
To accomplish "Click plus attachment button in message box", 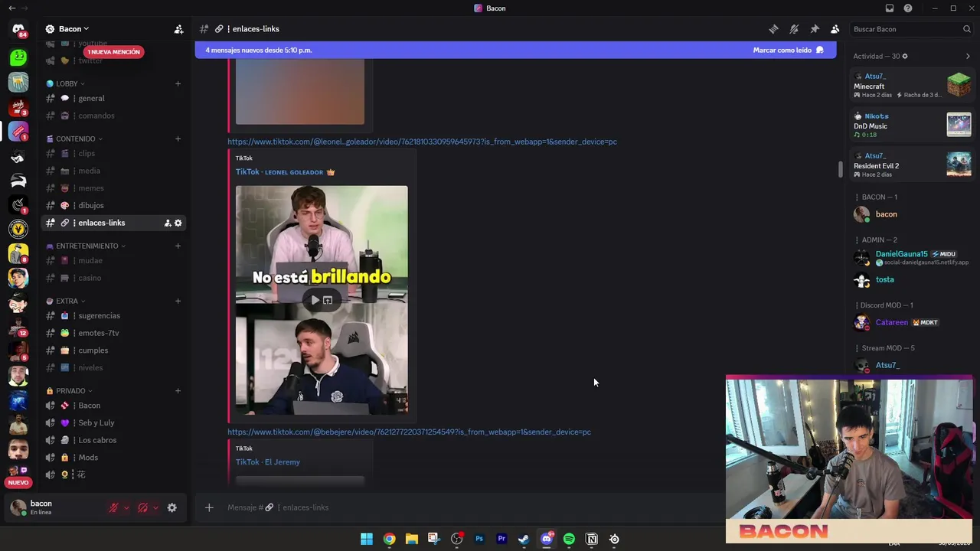I will pos(209,507).
